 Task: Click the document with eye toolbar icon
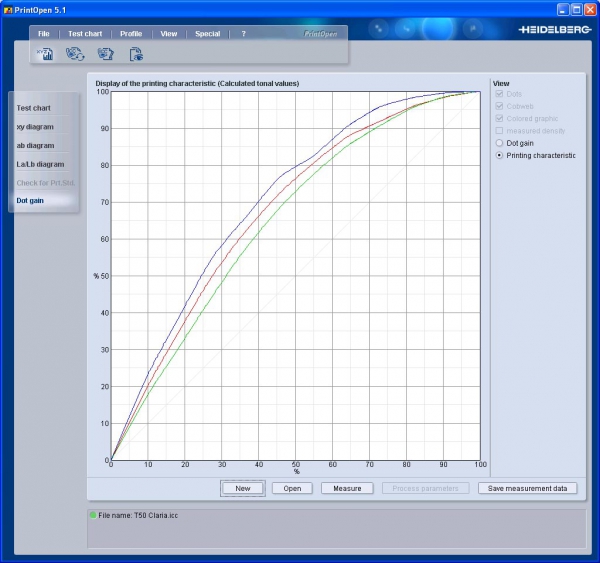[136, 54]
